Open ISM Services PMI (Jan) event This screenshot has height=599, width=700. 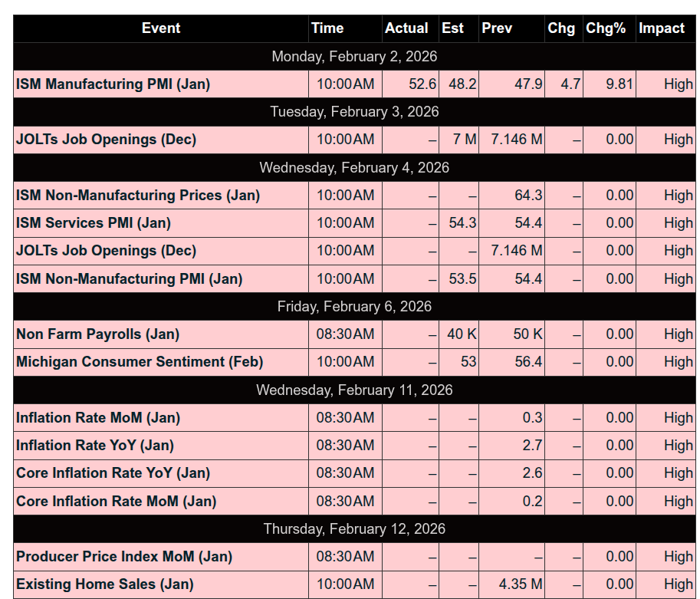click(94, 223)
